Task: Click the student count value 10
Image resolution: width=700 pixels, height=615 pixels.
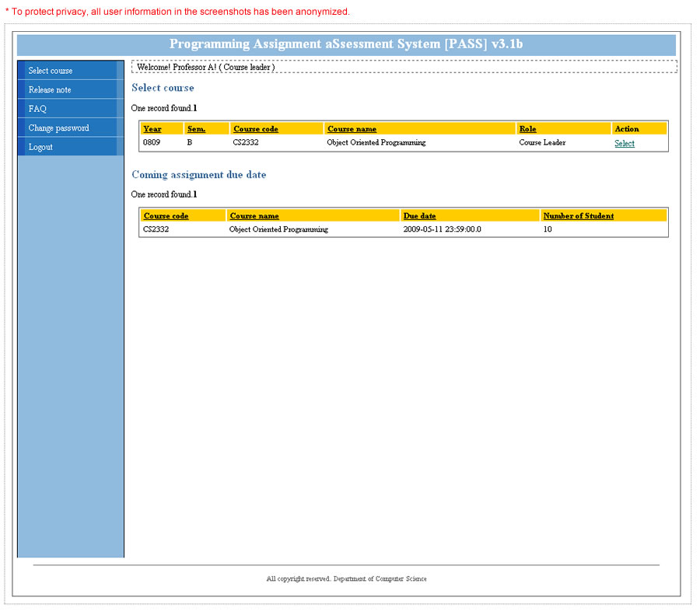Action: 548,230
